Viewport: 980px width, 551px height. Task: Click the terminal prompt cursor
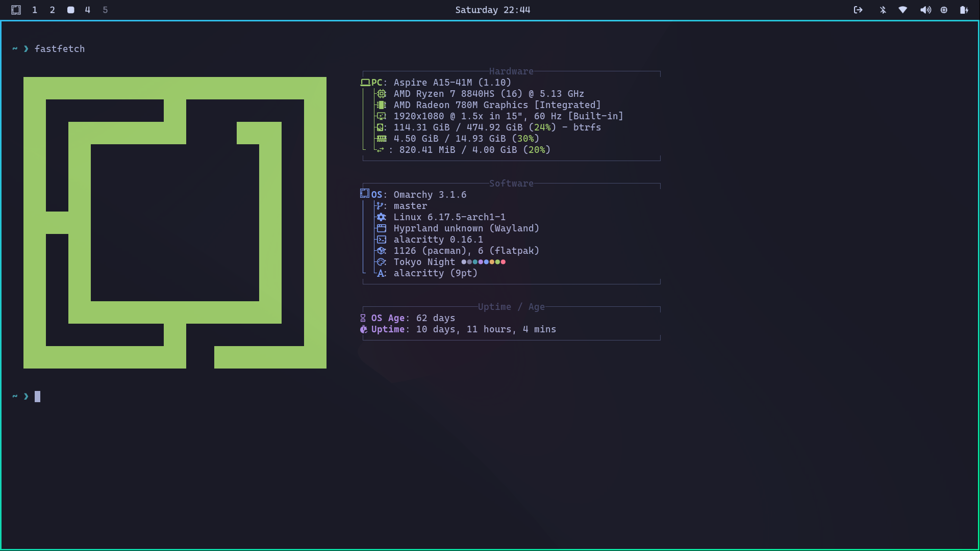[x=37, y=397]
